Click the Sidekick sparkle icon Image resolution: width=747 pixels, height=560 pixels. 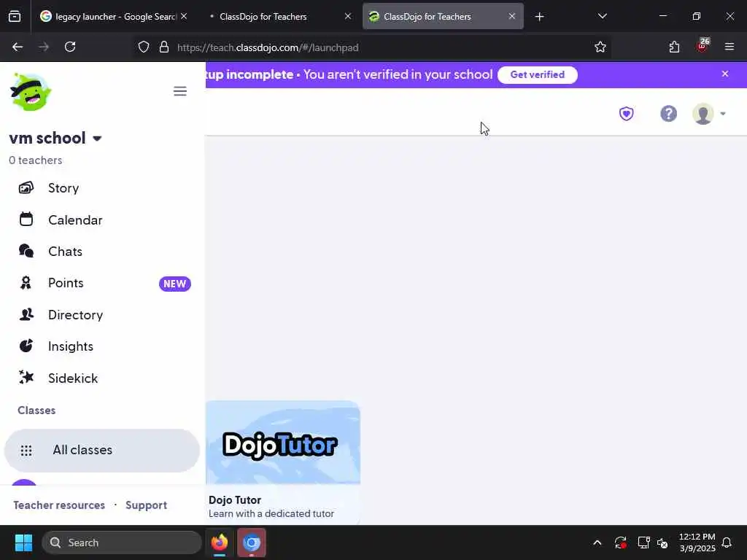pos(26,377)
